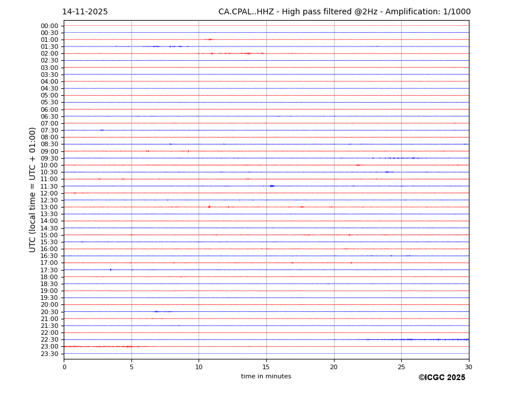The height and width of the screenshot is (399, 532).
Task: Click the date label 14-11-2025
Action: [x=85, y=12]
